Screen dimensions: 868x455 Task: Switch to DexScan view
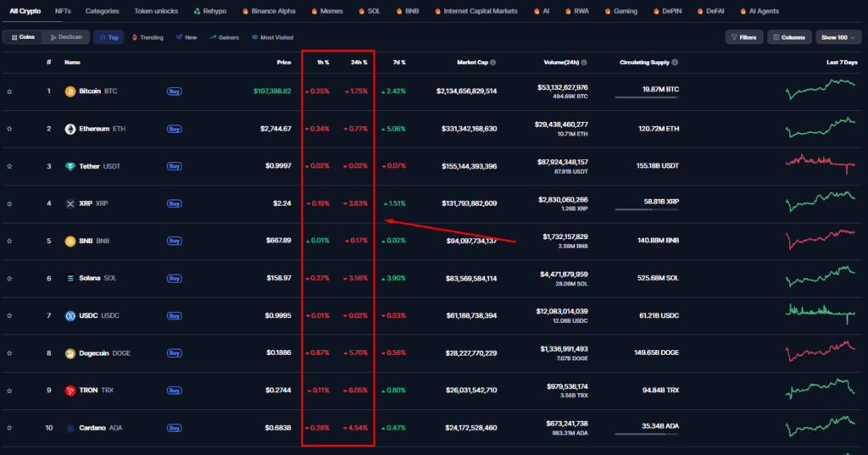tap(66, 37)
